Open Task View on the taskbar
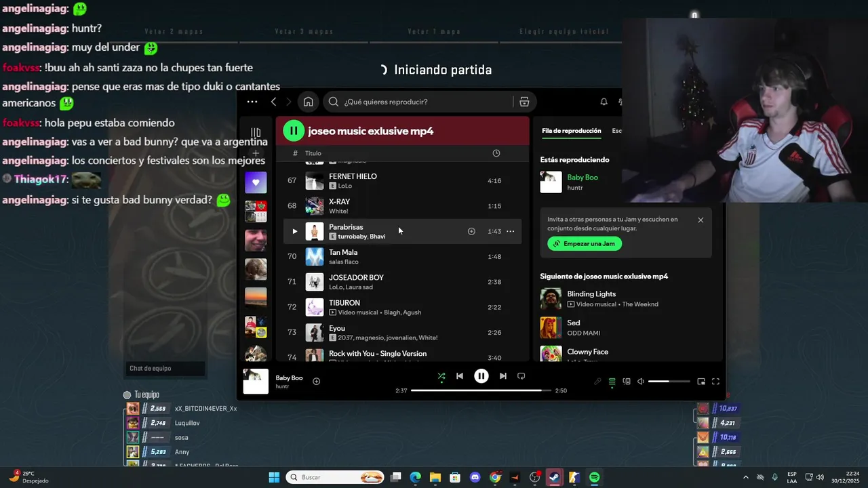The image size is (868, 488). tap(396, 477)
